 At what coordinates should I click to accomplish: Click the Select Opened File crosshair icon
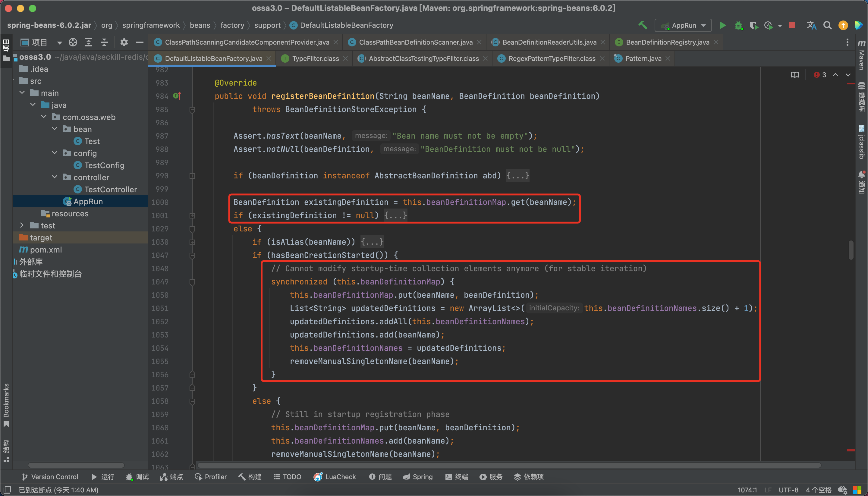[73, 42]
